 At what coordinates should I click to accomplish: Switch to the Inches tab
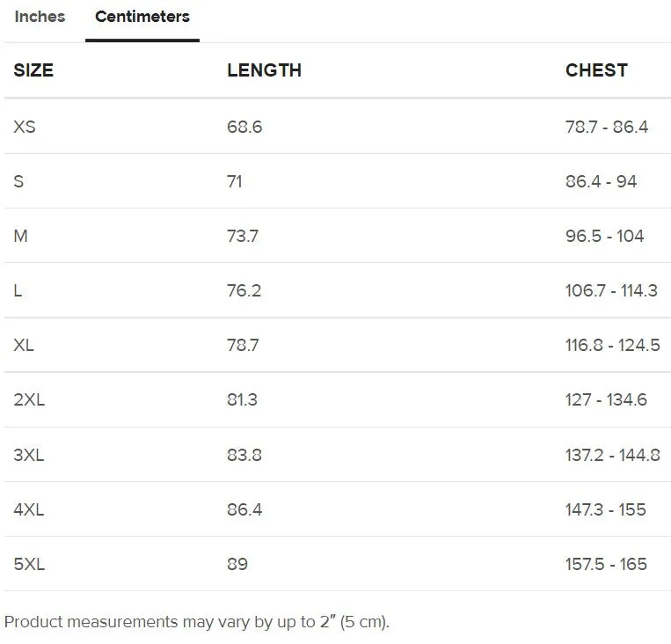click(40, 17)
